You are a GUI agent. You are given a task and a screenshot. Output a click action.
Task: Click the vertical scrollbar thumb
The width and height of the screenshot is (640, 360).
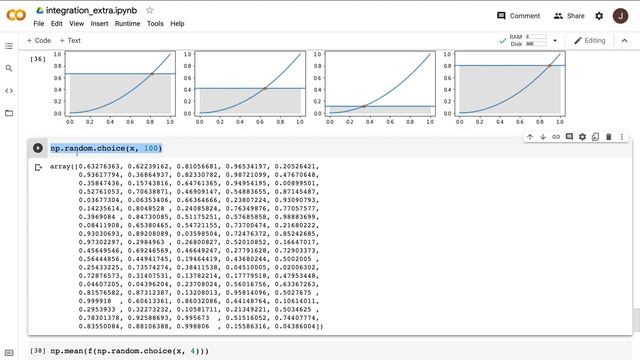coord(636,320)
